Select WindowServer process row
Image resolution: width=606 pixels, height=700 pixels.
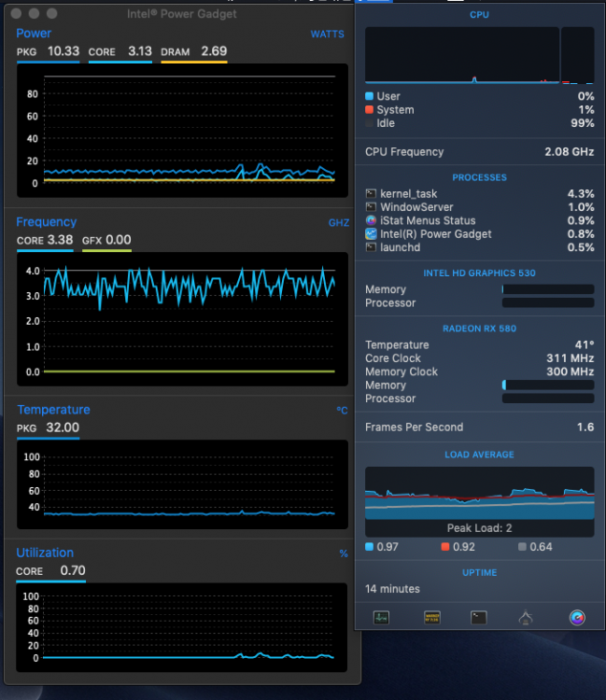pyautogui.click(x=480, y=207)
